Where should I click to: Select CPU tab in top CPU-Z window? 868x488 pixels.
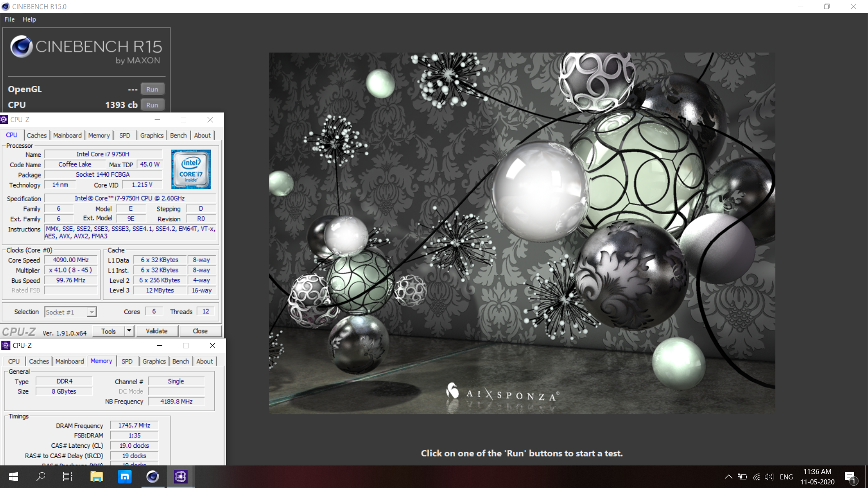[12, 135]
